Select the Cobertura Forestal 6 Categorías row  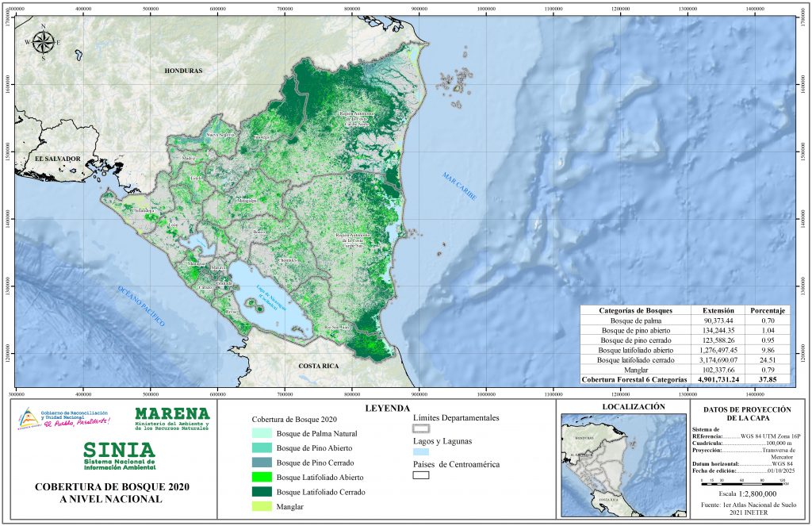(686, 380)
